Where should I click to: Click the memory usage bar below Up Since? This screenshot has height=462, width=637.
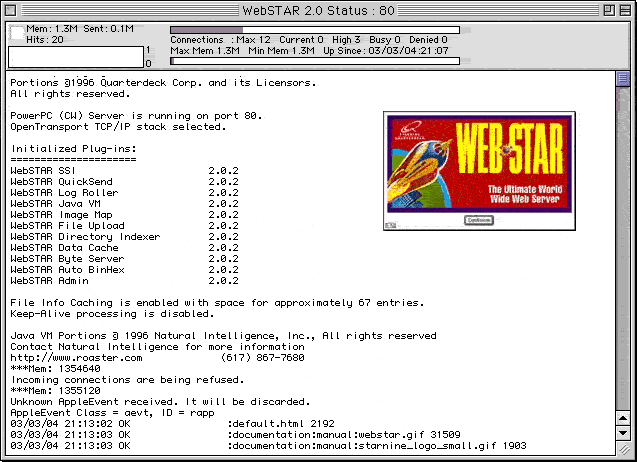315,61
